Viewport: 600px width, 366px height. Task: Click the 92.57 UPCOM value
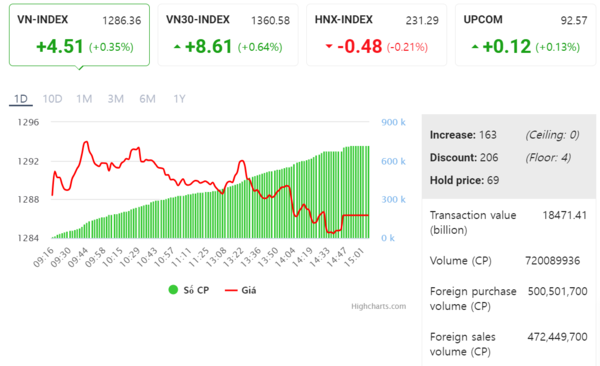click(x=574, y=21)
